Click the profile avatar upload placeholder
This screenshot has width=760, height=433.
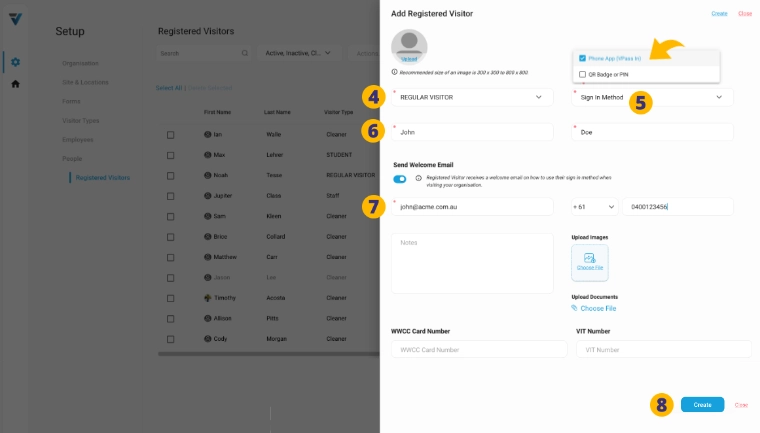click(x=409, y=47)
